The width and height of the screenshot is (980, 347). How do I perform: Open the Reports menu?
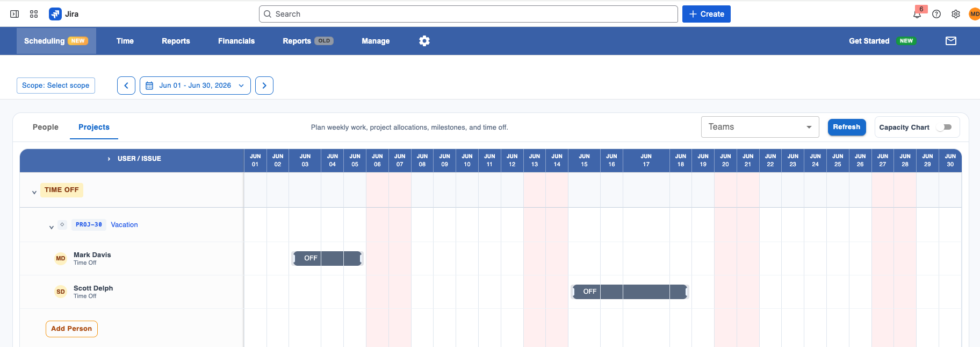176,41
